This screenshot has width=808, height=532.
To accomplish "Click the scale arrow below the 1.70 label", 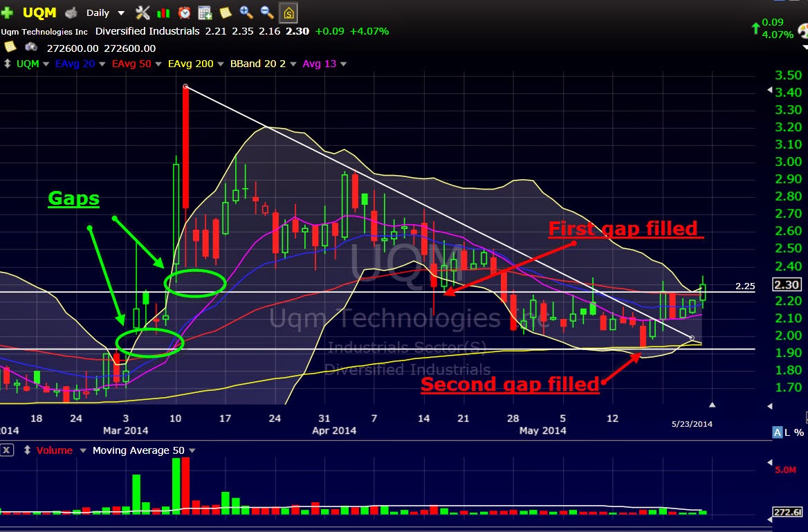I will click(x=770, y=406).
